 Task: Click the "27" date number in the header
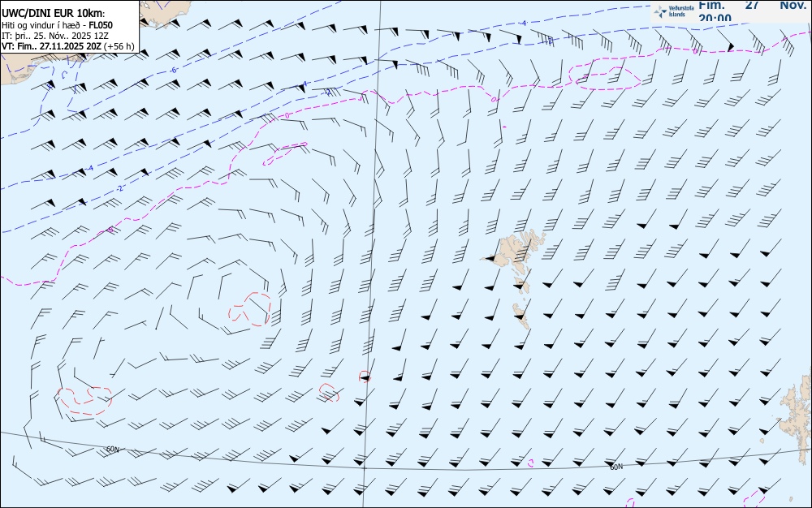(x=752, y=5)
